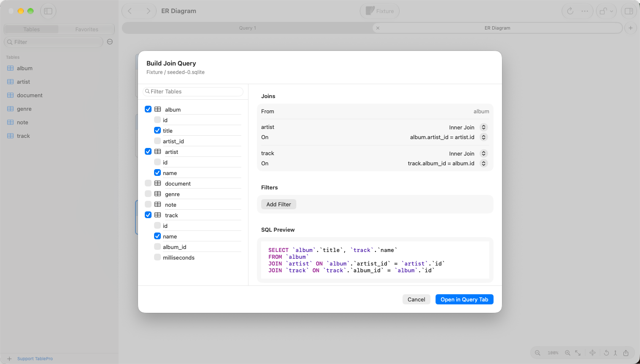
Task: Click the refresh arrow in the toolbar
Action: (x=570, y=11)
